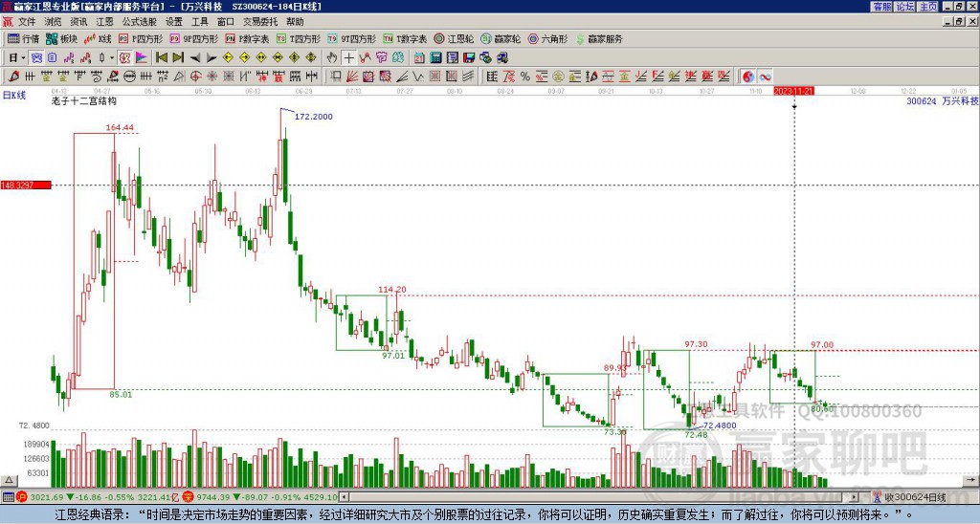This screenshot has width=980, height=524.
Task: Open the calendar icon
Action: [x=419, y=58]
